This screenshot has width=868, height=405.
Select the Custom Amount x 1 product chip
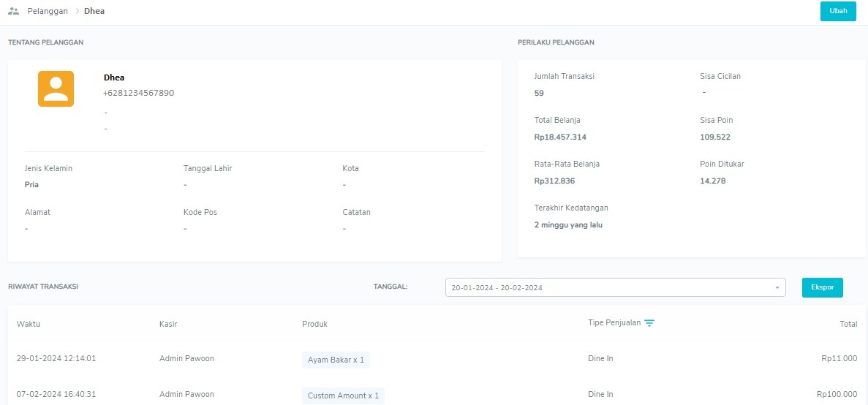pos(343,395)
